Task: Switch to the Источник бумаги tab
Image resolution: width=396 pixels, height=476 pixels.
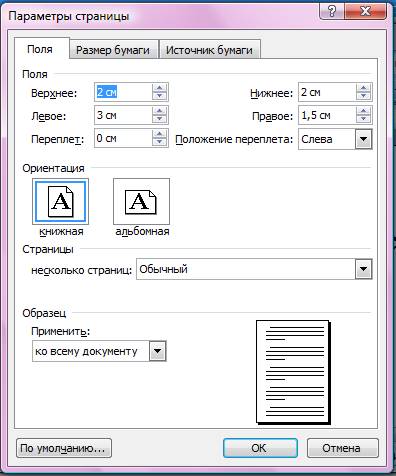Action: tap(209, 50)
